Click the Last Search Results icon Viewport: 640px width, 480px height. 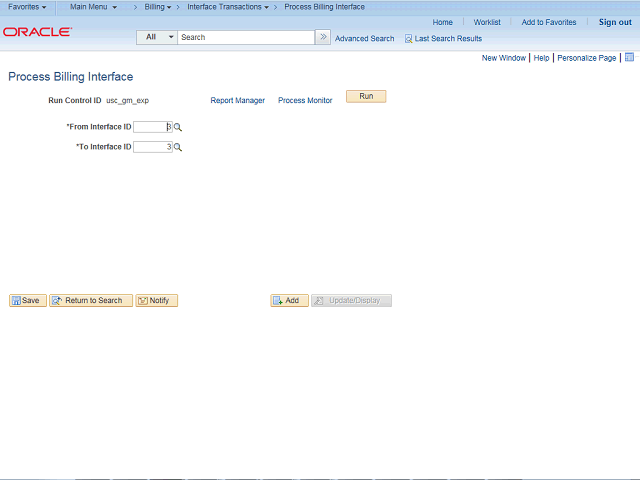(408, 39)
